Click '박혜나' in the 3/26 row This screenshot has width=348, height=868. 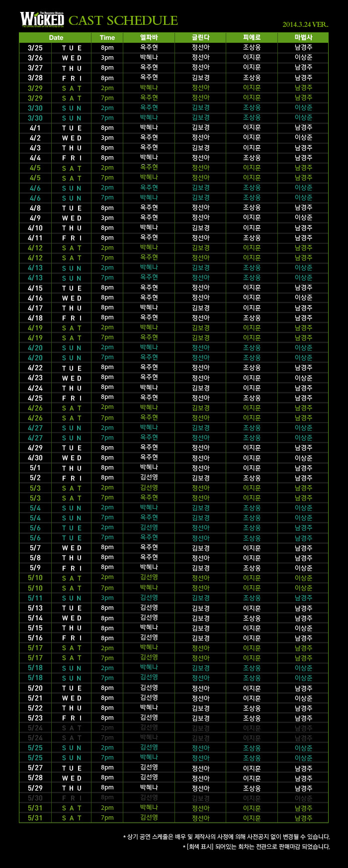(149, 58)
